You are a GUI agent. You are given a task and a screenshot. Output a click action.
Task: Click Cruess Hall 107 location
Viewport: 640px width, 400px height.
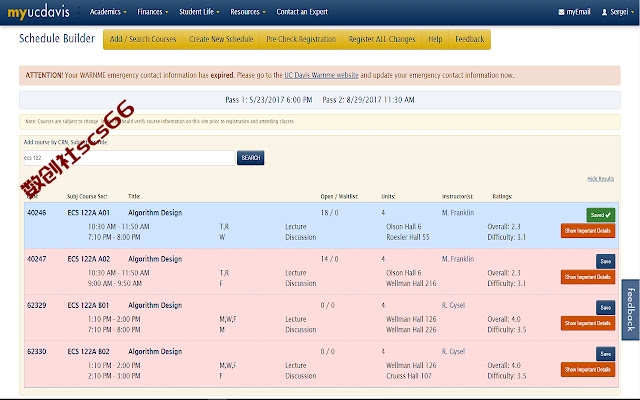(409, 376)
